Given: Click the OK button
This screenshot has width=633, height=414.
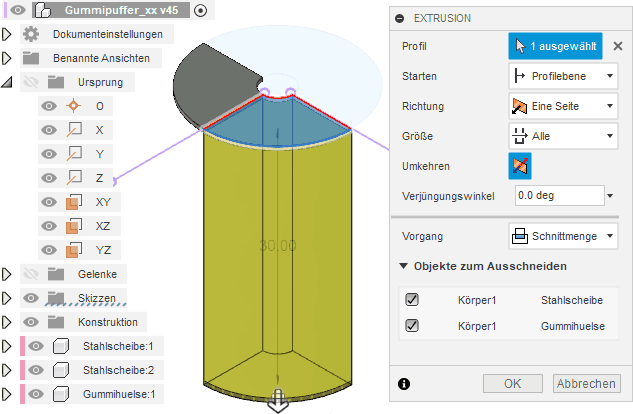Looking at the screenshot, I should tap(512, 384).
